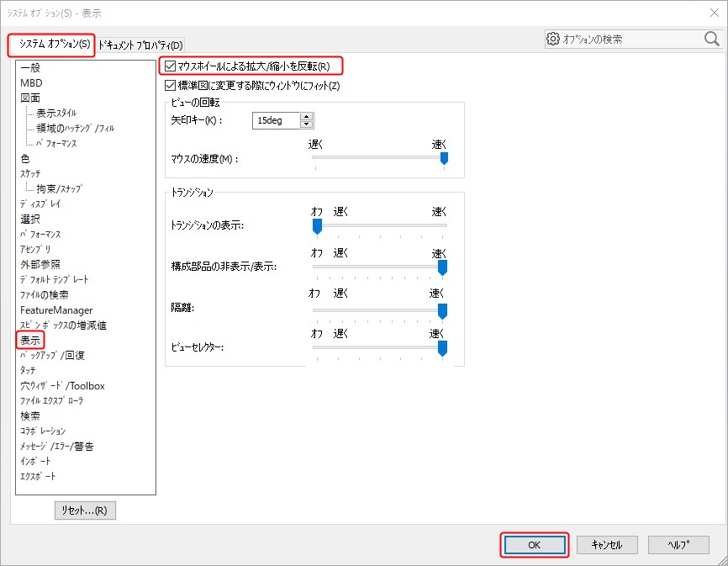Click the gear icon in options search
Screen dimensions: 728x566
[553, 39]
